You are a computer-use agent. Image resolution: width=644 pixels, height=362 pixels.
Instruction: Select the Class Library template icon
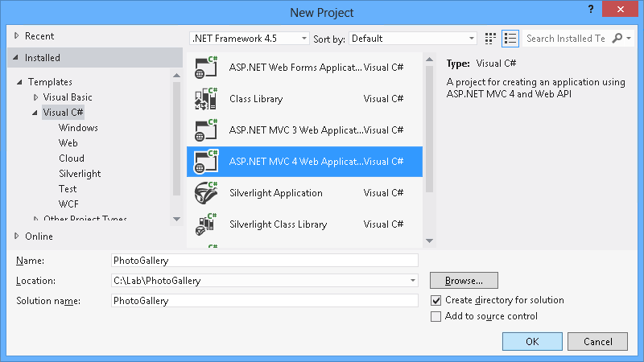tap(206, 99)
